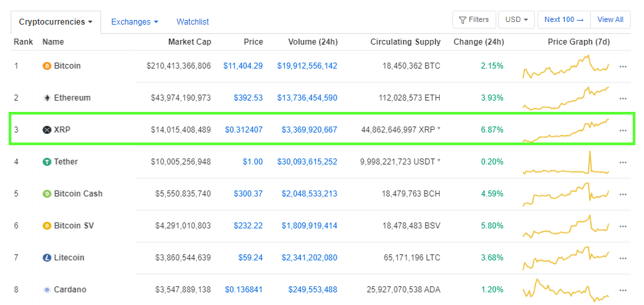Click Bitcoin SV price $232.22
The height and width of the screenshot is (305, 644).
coord(248,226)
